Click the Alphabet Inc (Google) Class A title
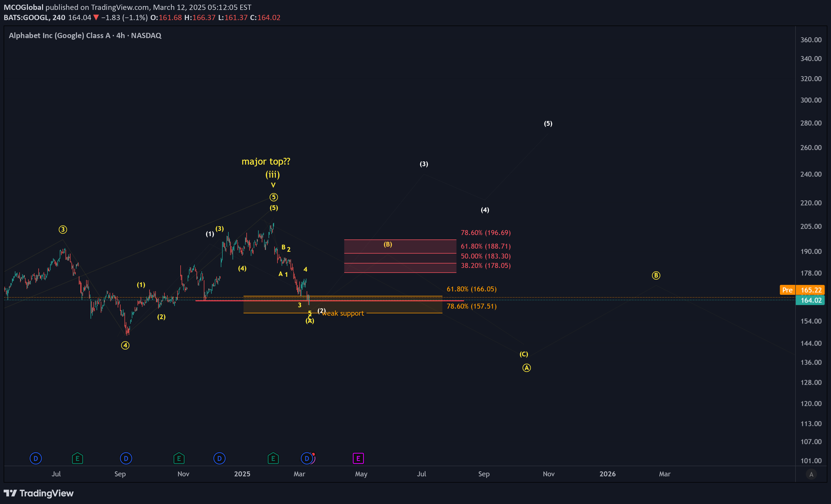The height and width of the screenshot is (504, 831). 85,35
